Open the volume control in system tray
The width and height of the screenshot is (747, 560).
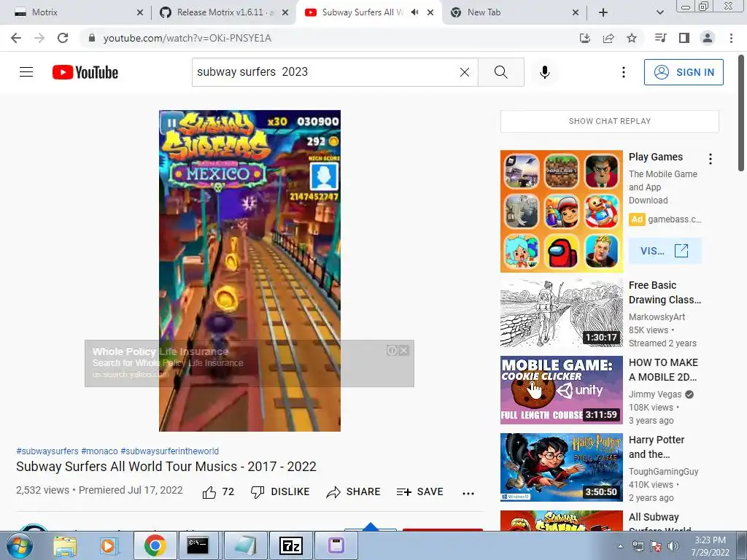[673, 546]
